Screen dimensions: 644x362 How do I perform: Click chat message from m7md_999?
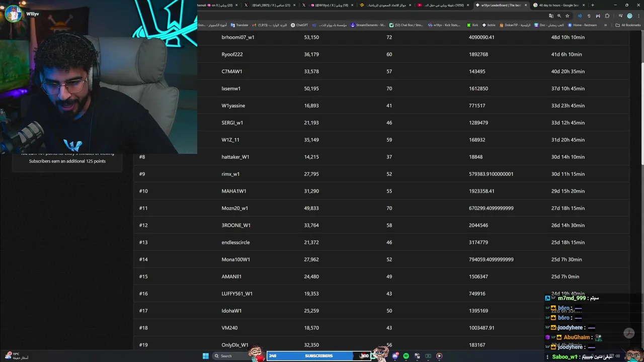point(572,298)
